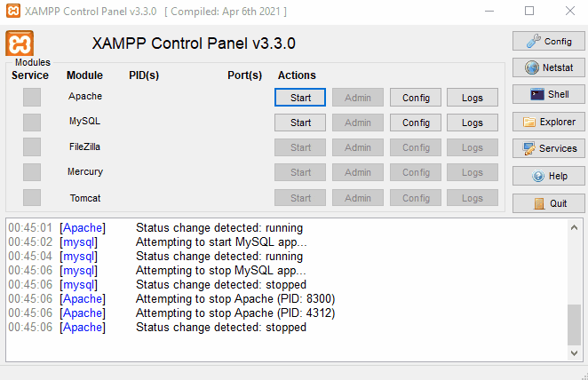The image size is (588, 380).
Task: Toggle the MySQL service checkbox
Action: pyautogui.click(x=32, y=122)
